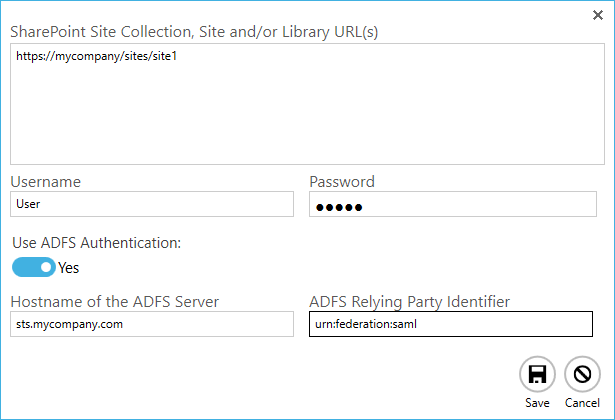Click the Save floppy disk icon
Viewport: 615px width, 420px height.
[x=537, y=374]
